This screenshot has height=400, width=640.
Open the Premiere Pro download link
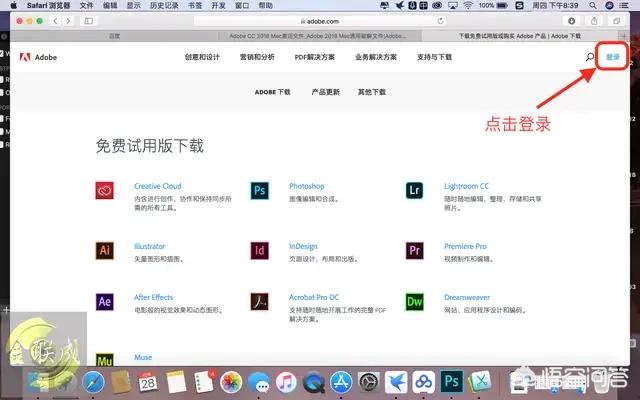pos(465,246)
